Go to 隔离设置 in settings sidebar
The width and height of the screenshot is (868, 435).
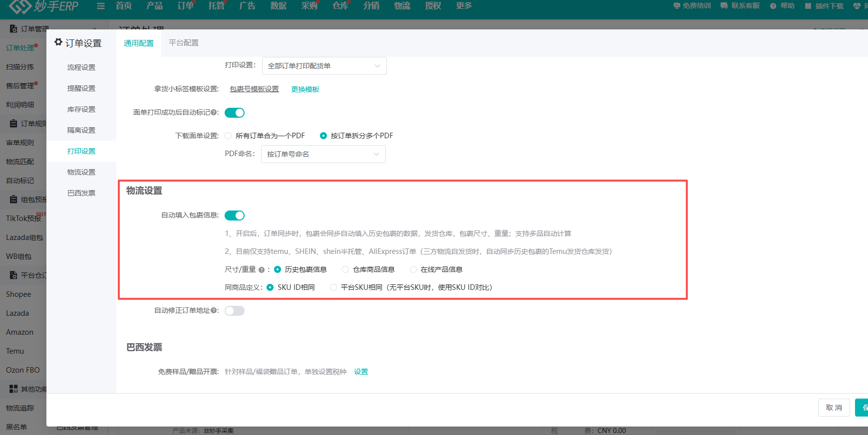(81, 130)
